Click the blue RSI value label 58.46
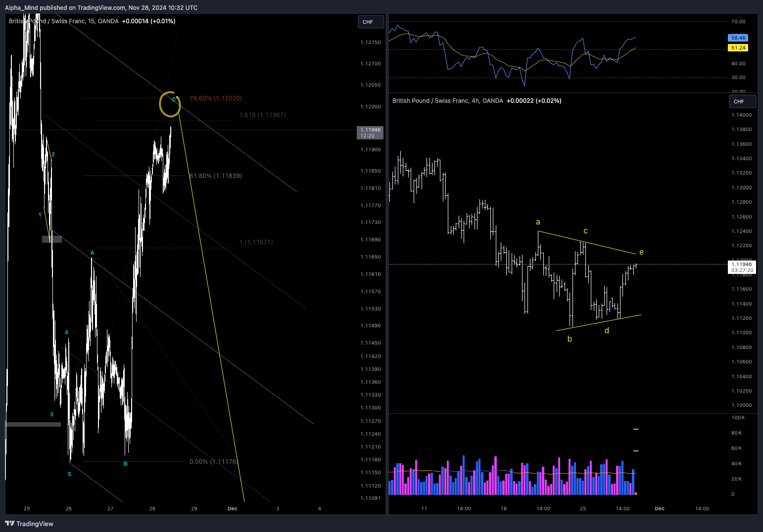The image size is (763, 532). (738, 38)
